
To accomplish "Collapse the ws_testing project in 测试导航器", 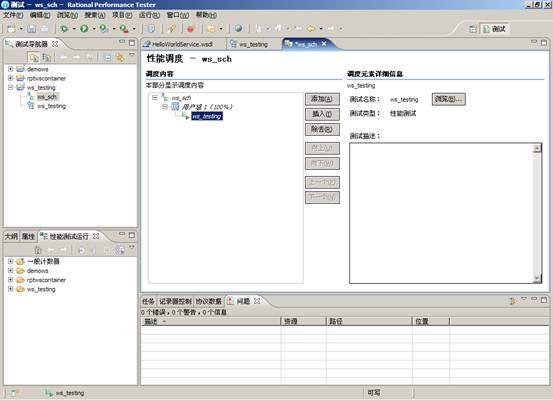I will [11, 87].
